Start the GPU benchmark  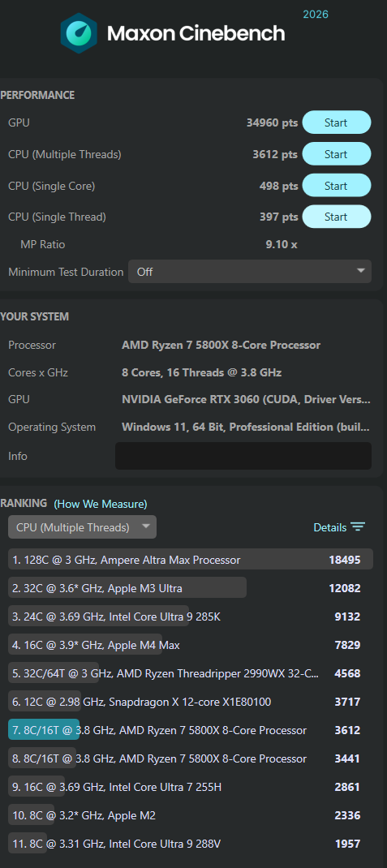336,122
